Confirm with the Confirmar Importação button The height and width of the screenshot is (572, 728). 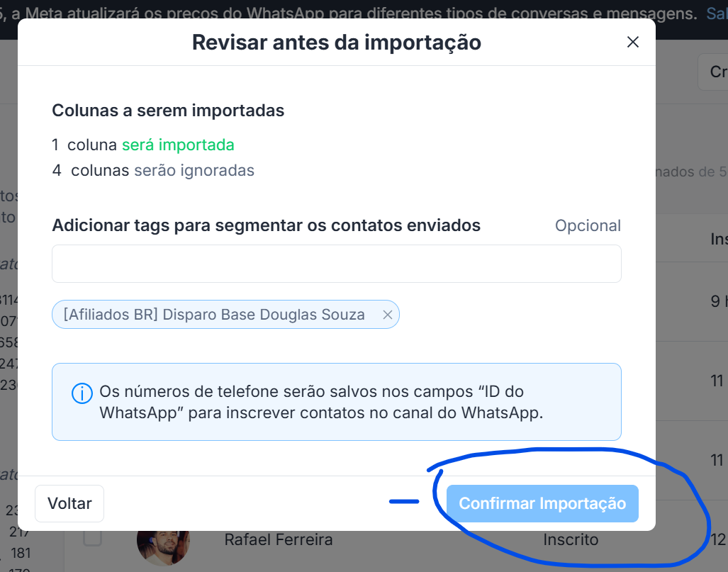542,503
